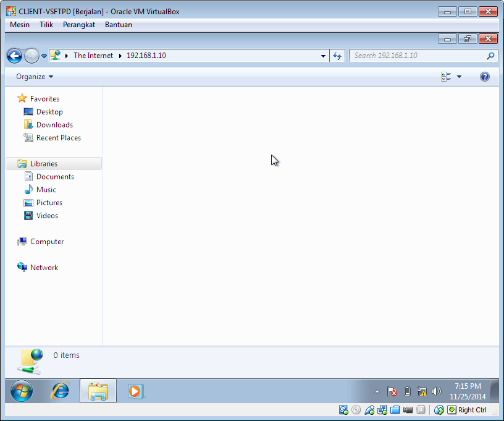Click the power battery tray icon

point(407,391)
